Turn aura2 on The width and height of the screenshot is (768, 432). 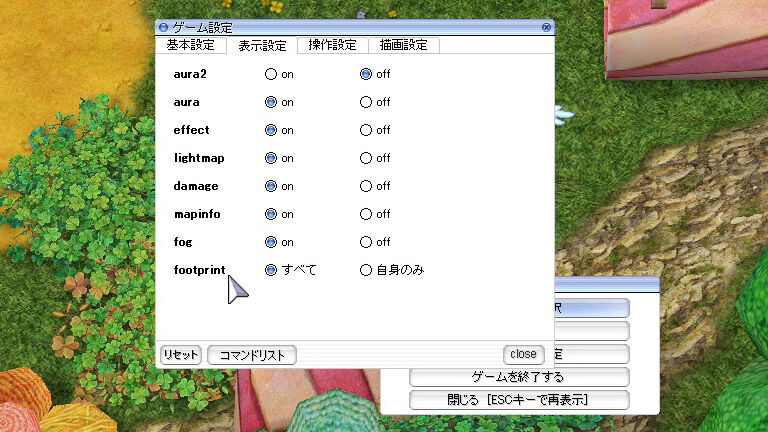pos(271,74)
